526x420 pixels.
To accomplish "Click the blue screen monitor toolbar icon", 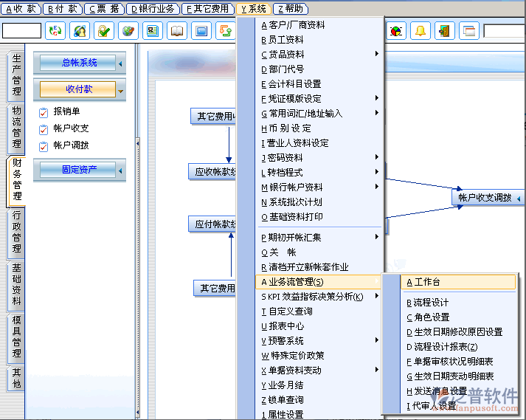I will tap(201, 31).
